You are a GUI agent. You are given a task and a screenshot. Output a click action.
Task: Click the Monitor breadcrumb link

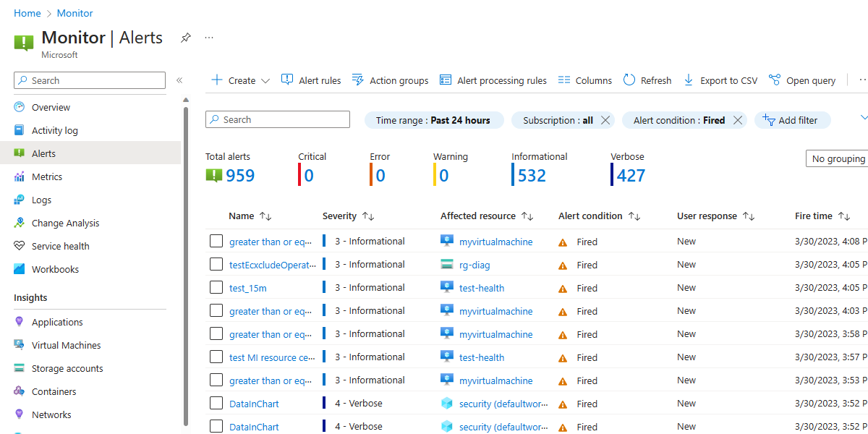75,13
